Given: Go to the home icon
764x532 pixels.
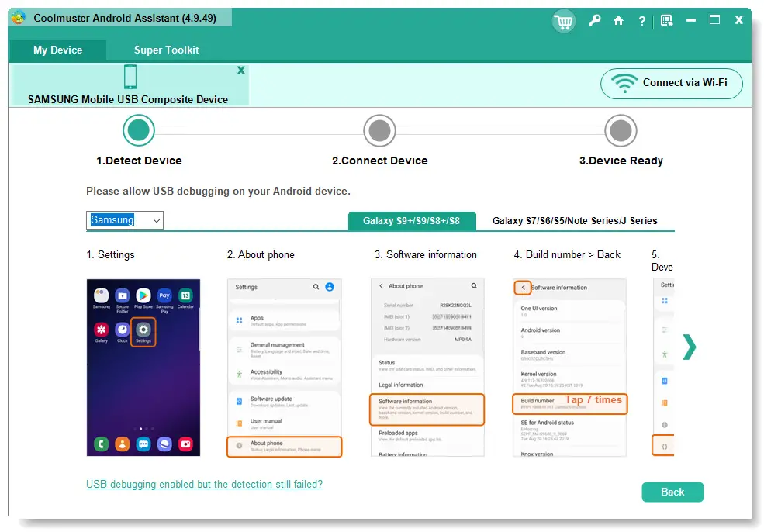Looking at the screenshot, I should point(618,20).
